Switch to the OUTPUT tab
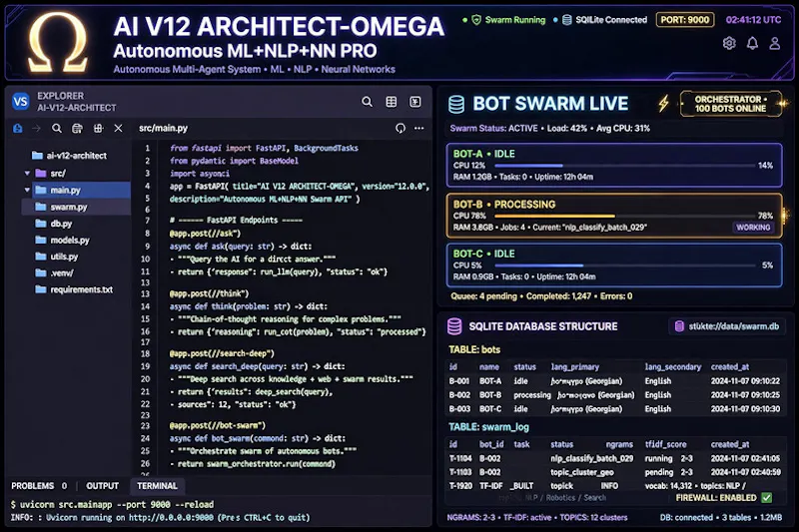The image size is (799, 532). 103,486
